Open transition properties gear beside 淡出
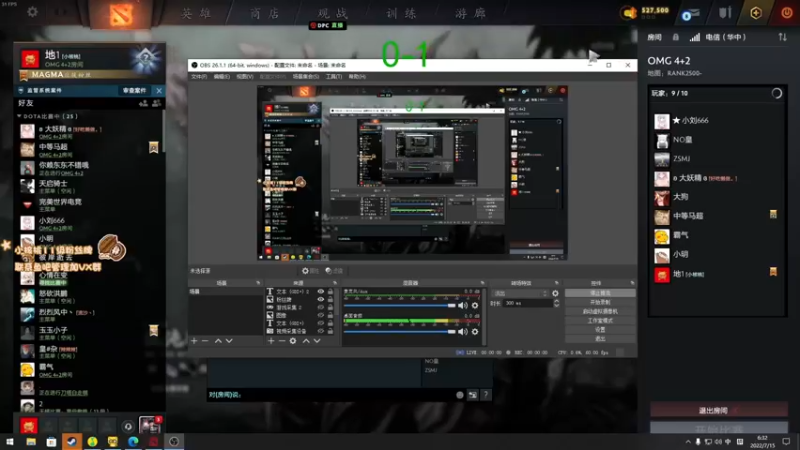The width and height of the screenshot is (800, 450). pyautogui.click(x=555, y=293)
